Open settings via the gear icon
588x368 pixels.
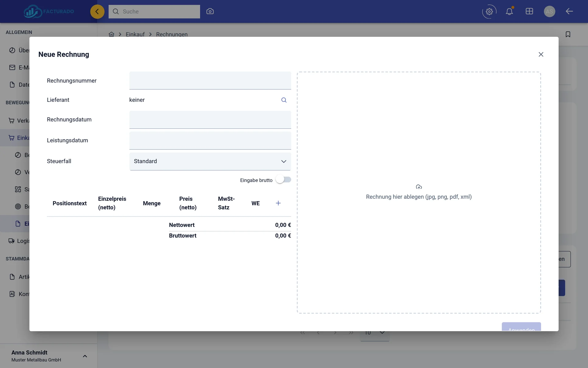pyautogui.click(x=489, y=12)
